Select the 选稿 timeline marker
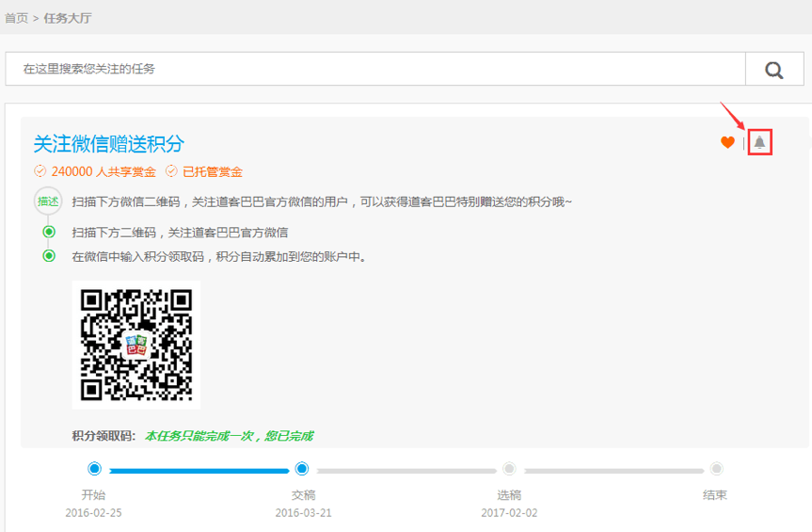 click(x=509, y=469)
